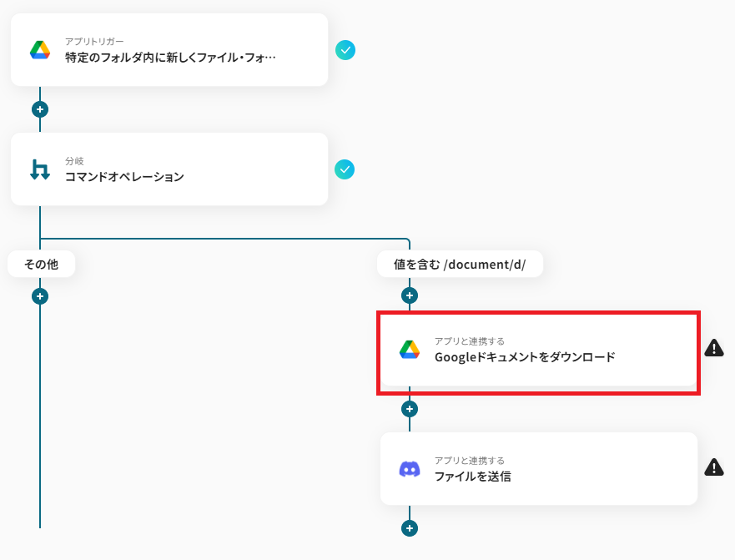The height and width of the screenshot is (560, 735).
Task: Click the checkmark status beside the trigger card
Action: pos(345,50)
